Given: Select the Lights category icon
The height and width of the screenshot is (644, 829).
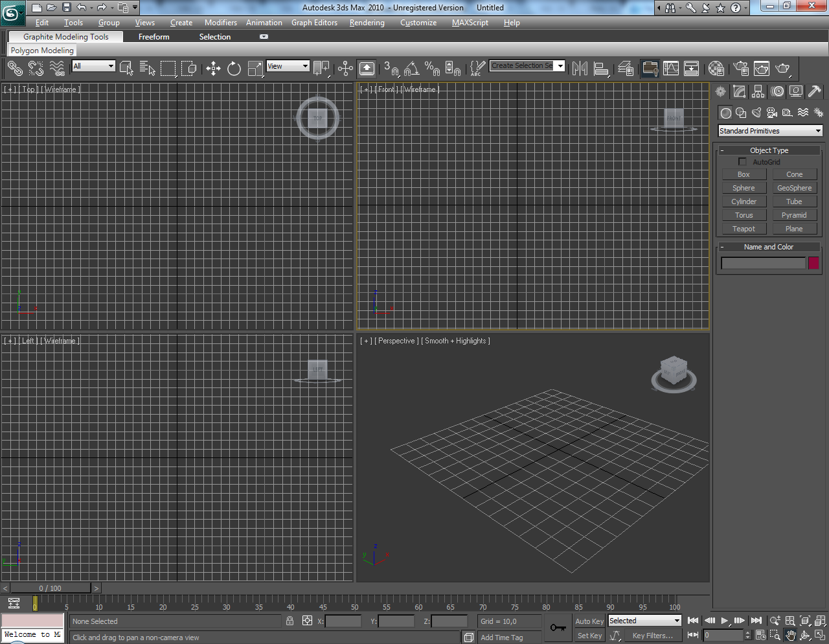Looking at the screenshot, I should (756, 113).
